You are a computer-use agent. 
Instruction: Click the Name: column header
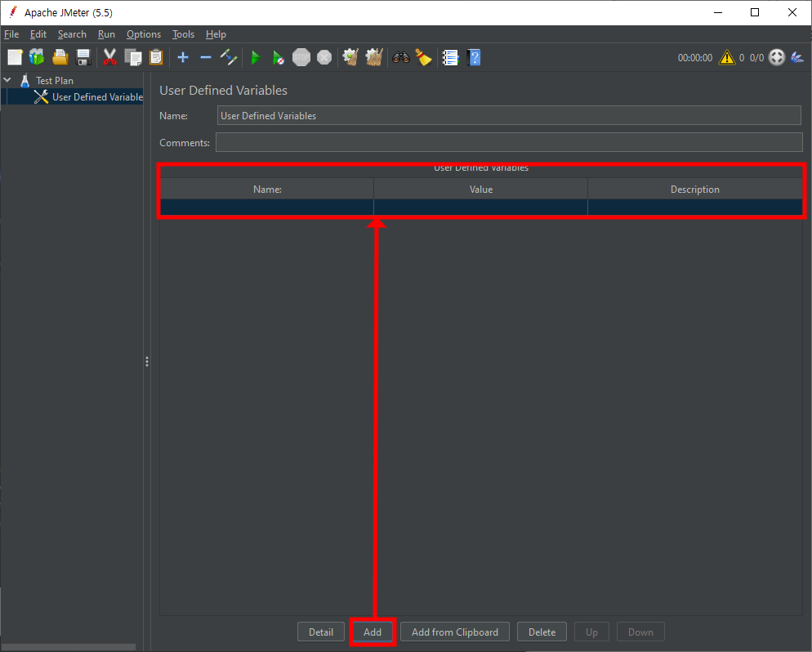(x=267, y=189)
